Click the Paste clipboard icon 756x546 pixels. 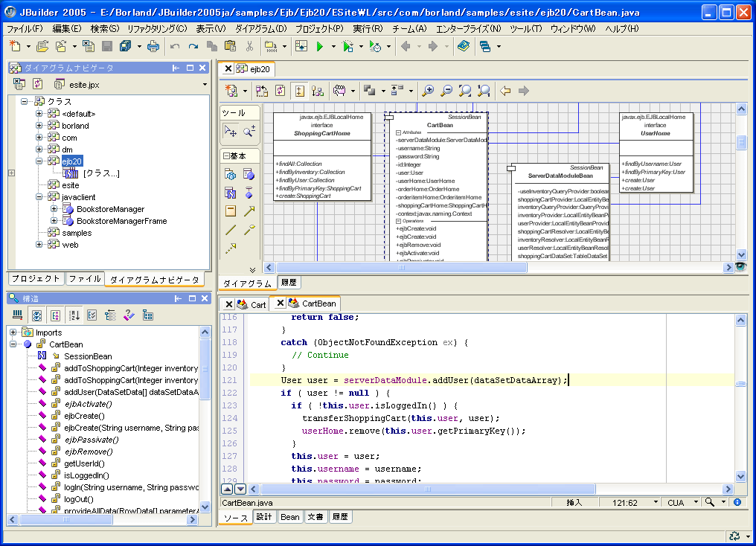pyautogui.click(x=231, y=46)
